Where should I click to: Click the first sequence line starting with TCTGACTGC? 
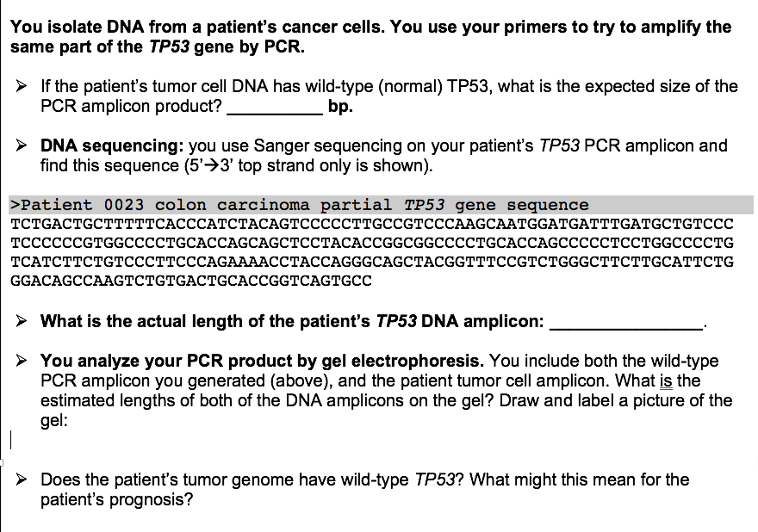[372, 224]
